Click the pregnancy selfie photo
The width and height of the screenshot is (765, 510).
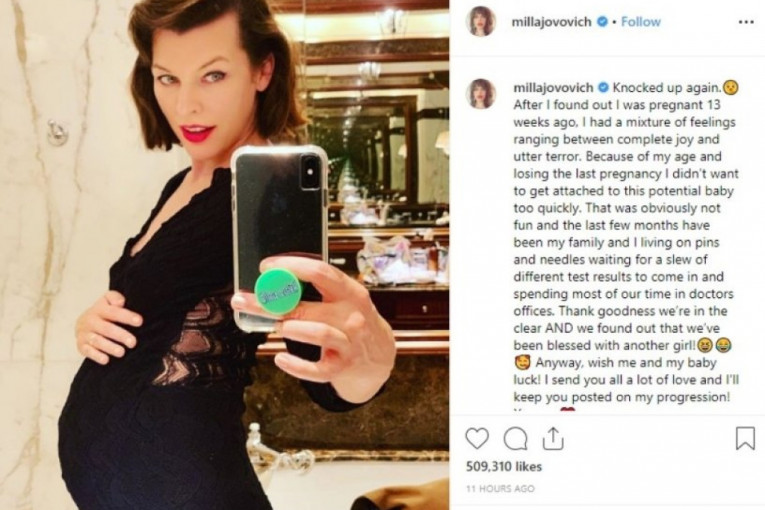click(224, 255)
